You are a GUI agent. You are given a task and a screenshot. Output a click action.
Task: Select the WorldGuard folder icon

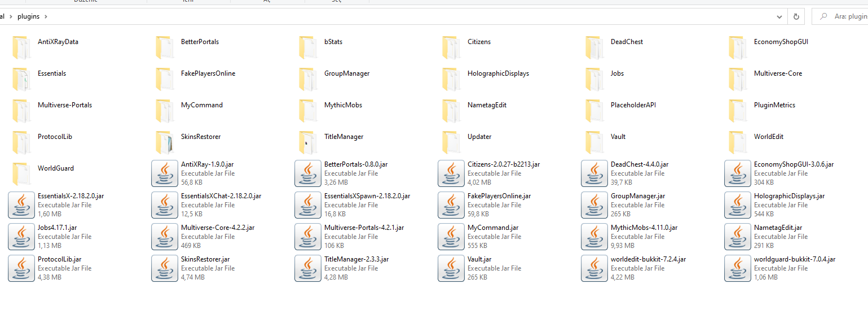[20, 174]
